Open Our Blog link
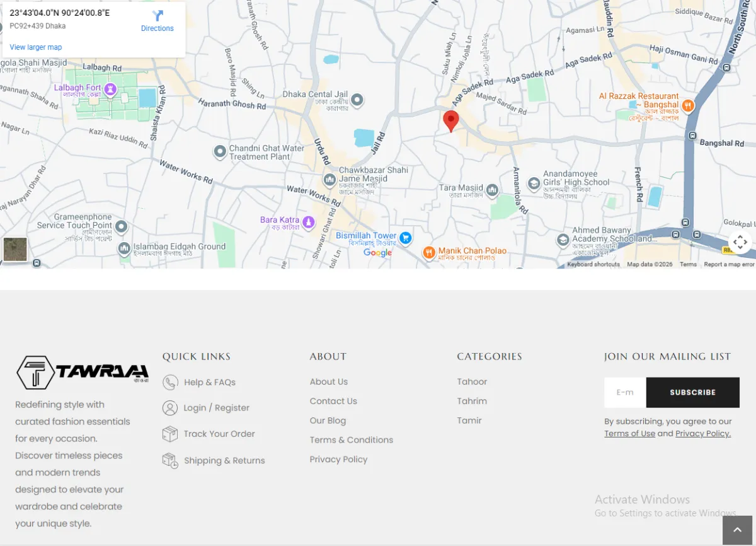 pos(328,421)
